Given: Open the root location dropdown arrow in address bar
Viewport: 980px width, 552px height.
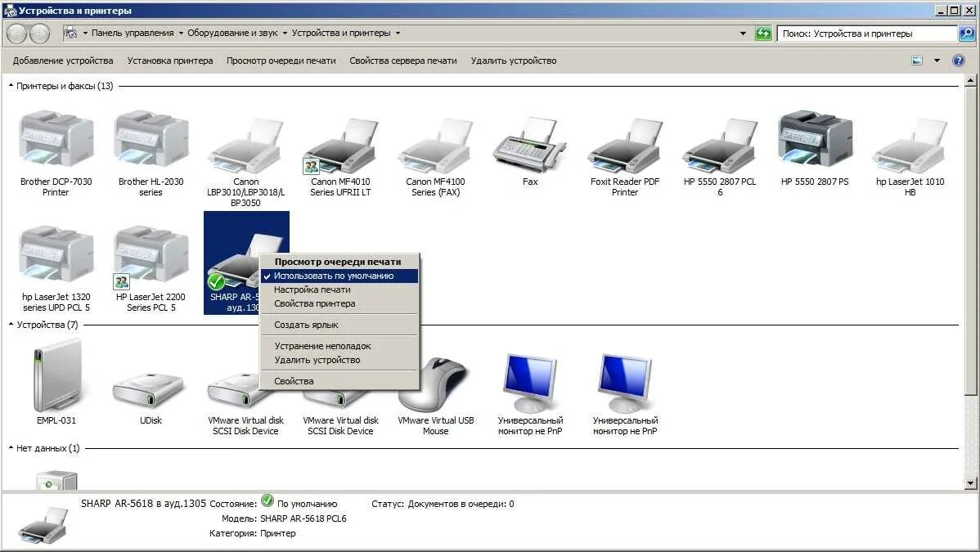Looking at the screenshot, I should [x=85, y=34].
